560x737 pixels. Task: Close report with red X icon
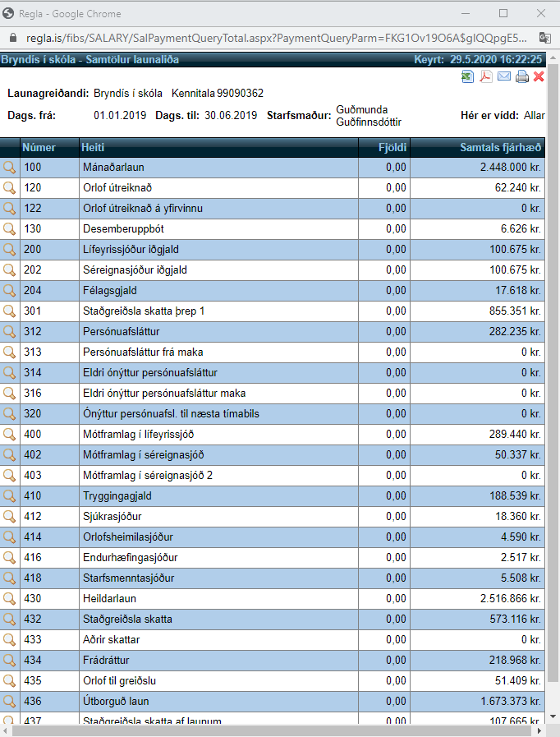point(539,76)
